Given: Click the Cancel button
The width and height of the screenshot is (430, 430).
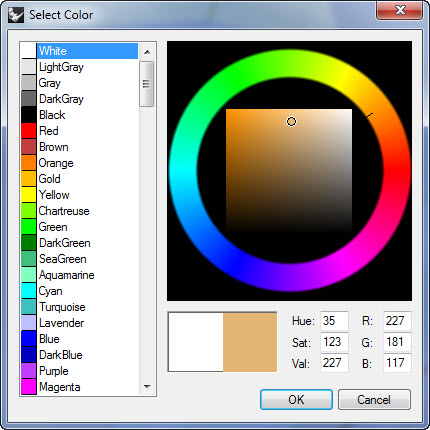Looking at the screenshot, I should (x=374, y=399).
